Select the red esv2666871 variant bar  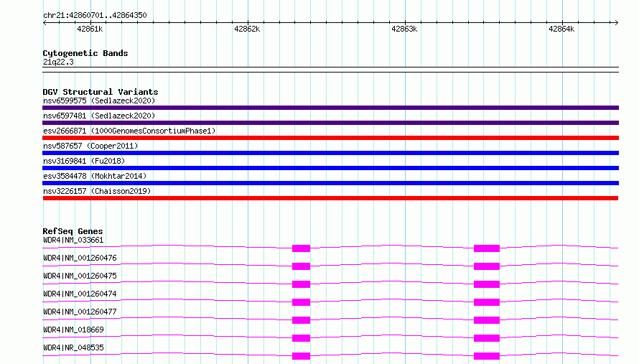pyautogui.click(x=330, y=138)
